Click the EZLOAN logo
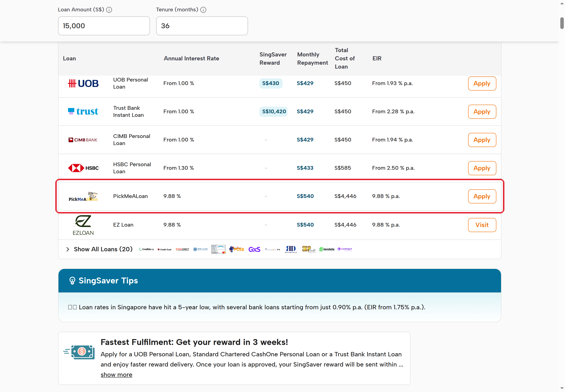The image size is (565, 392). point(83,225)
